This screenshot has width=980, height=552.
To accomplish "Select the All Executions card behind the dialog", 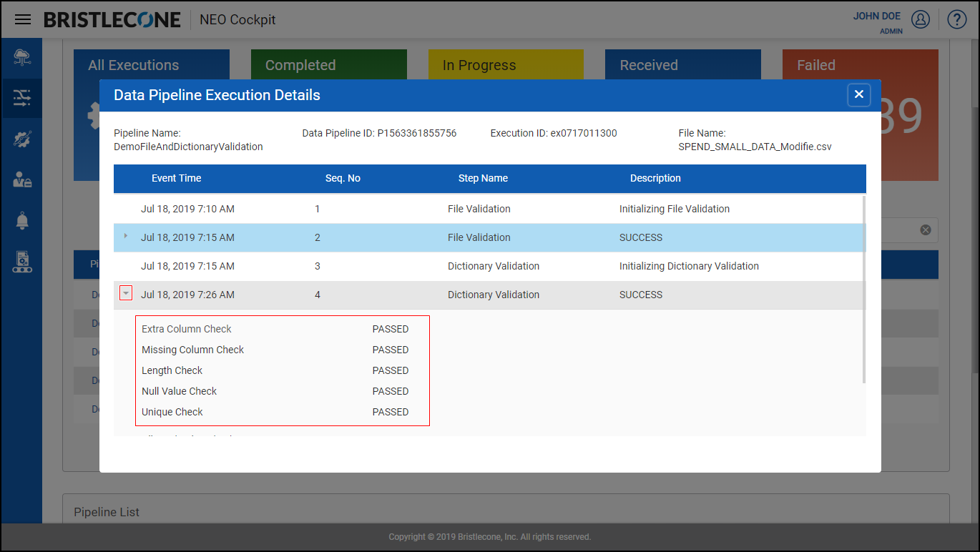I will 152,64.
